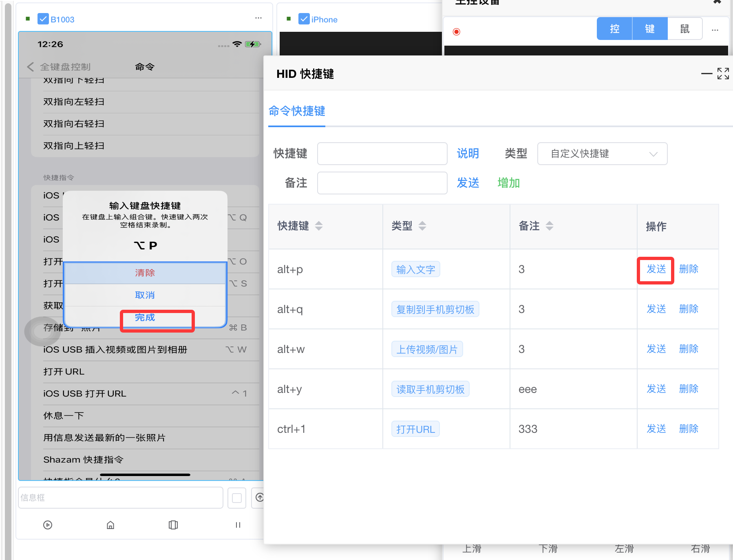The image size is (733, 560).
Task: Click the back chevron next to 全键盘控制
Action: click(x=31, y=67)
